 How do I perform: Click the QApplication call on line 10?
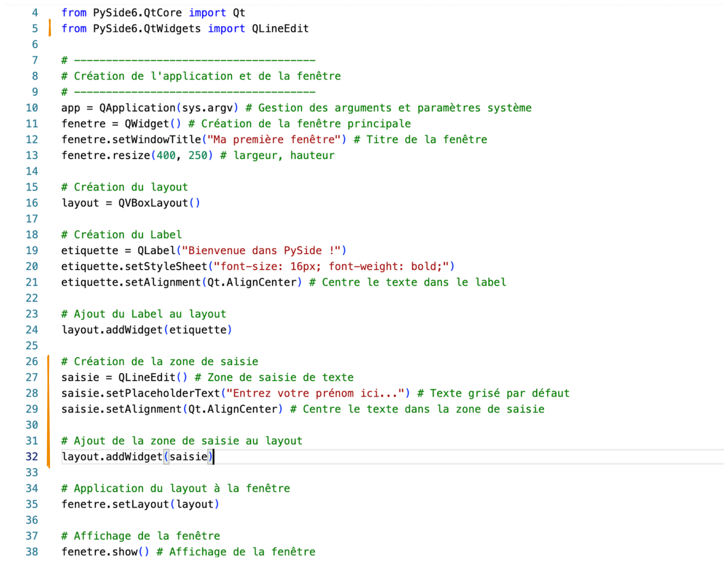(x=137, y=108)
